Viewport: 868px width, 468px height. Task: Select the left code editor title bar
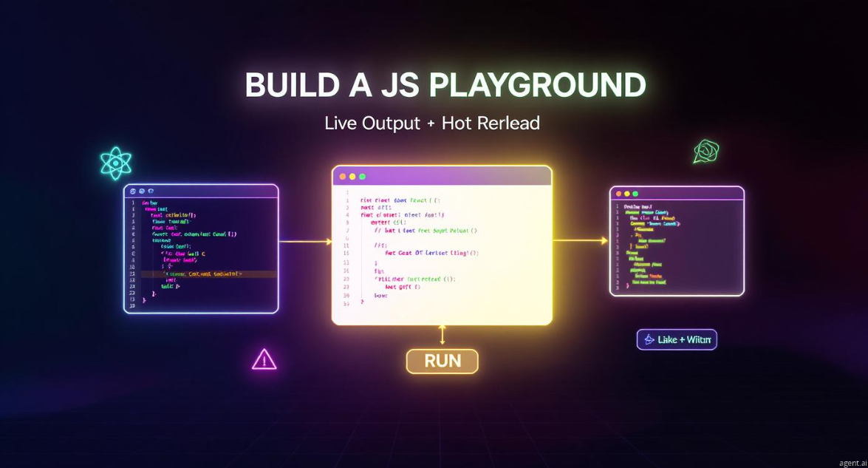pos(201,192)
